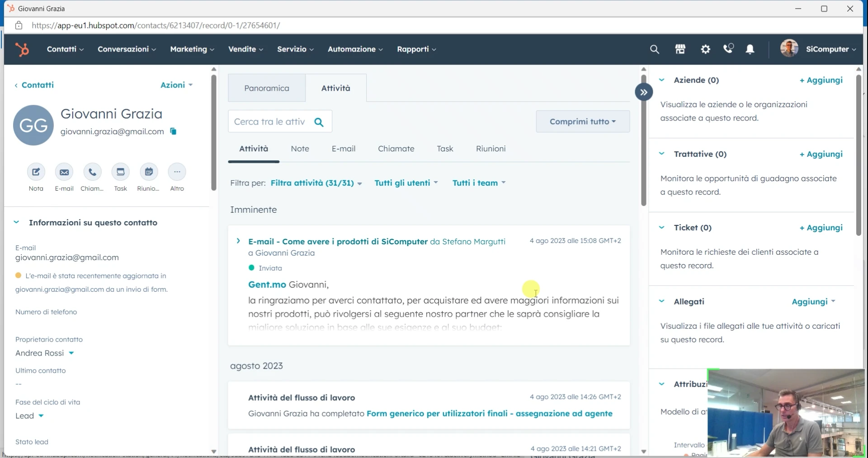The width and height of the screenshot is (868, 458).
Task: Open the Comprimi tutto dropdown
Action: [x=582, y=122]
